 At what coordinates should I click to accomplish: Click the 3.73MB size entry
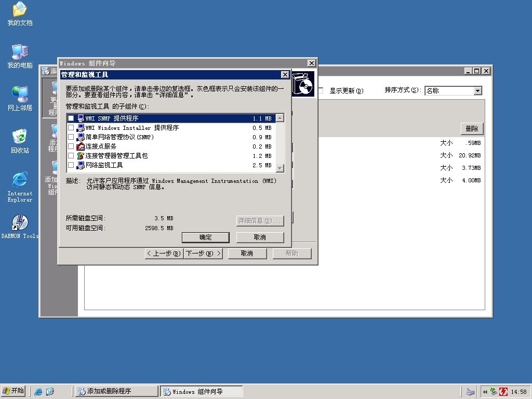(x=471, y=168)
